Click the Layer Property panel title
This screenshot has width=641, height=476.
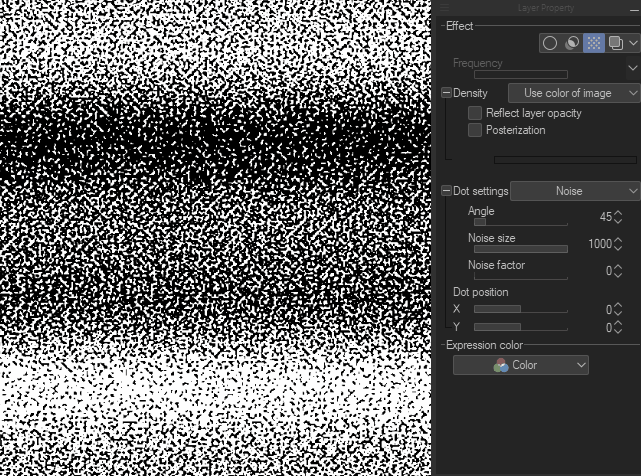coord(546,8)
